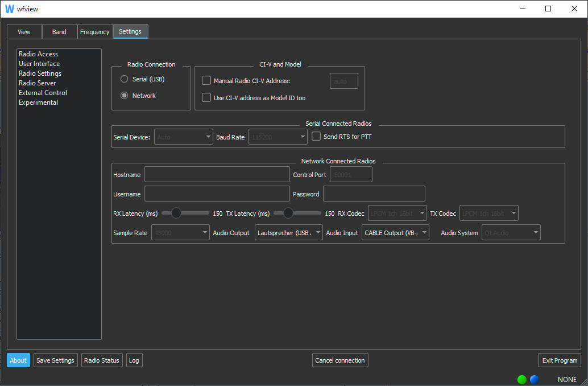Enable Manual Radio CI-V Address checkbox

[206, 81]
